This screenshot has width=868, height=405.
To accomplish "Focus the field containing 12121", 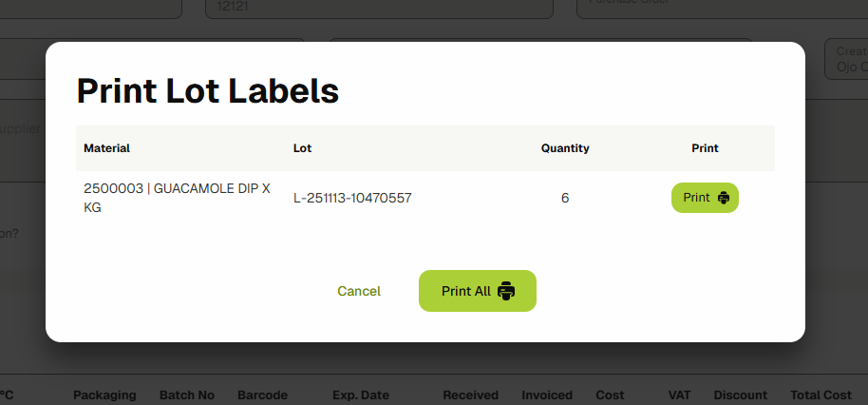I will [x=378, y=7].
